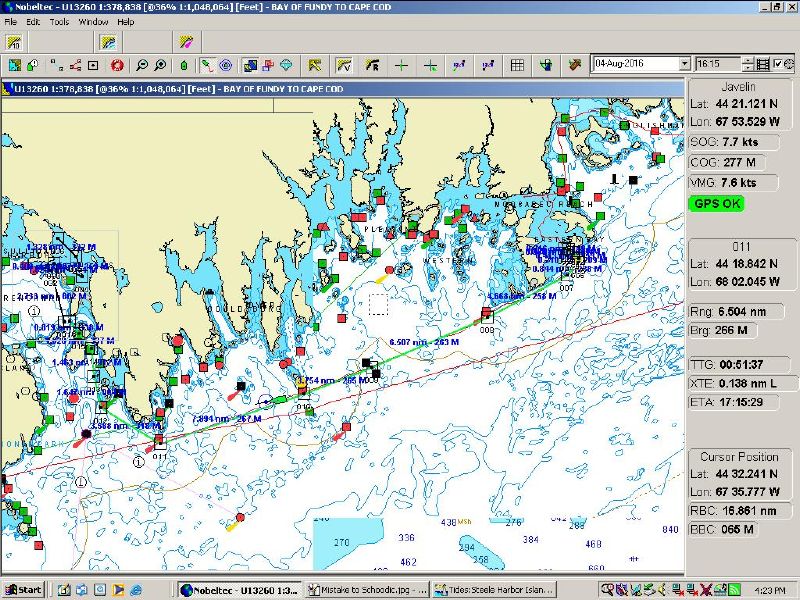Open Mistake to Schoodic.jpg taskbar window
This screenshot has width=800, height=600.
click(x=368, y=589)
